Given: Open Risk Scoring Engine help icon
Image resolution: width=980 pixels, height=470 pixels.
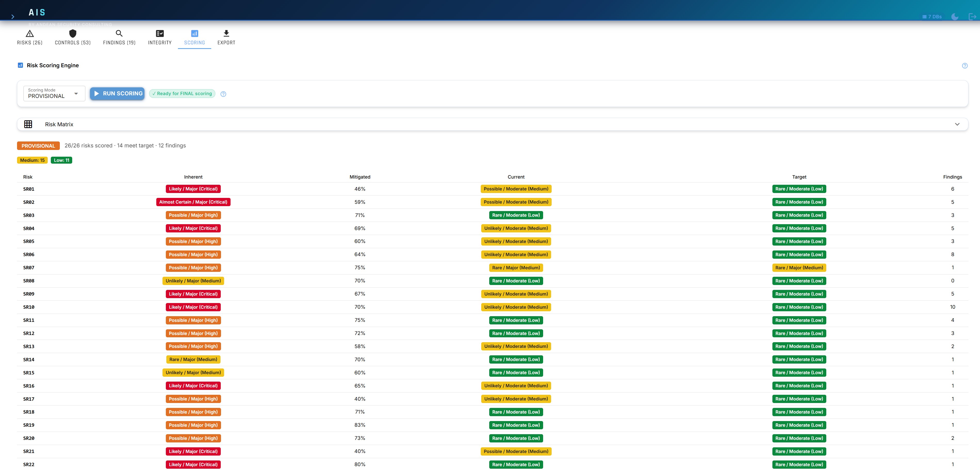Looking at the screenshot, I should tap(965, 66).
